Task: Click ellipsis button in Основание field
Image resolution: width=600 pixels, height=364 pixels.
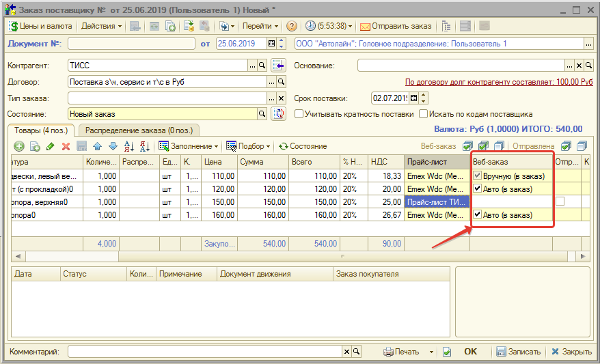Action: click(x=570, y=66)
